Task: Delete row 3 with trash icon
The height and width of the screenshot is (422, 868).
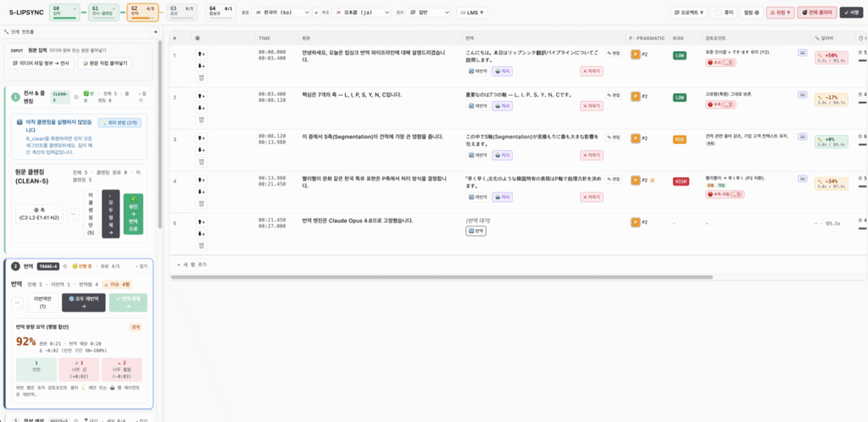Action: pos(201,162)
